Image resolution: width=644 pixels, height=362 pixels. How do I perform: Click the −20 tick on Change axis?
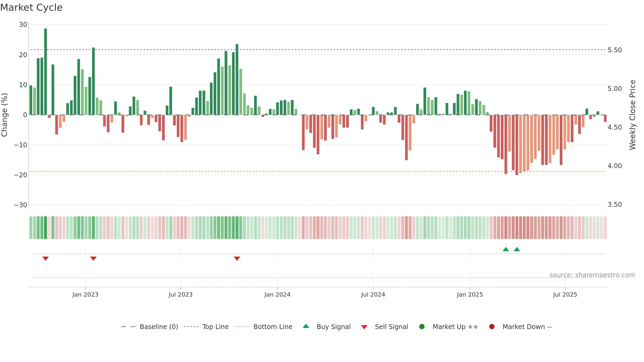(x=21, y=175)
